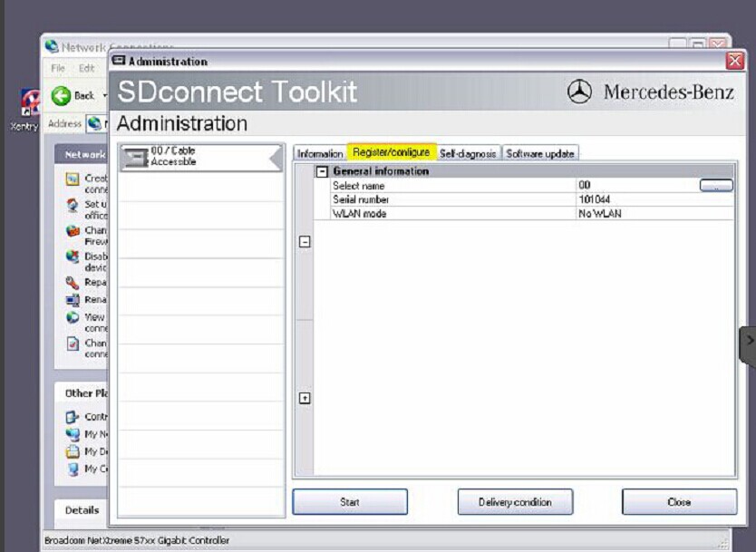Viewport: 756px width, 552px height.
Task: Collapse the General information section
Action: [x=322, y=171]
